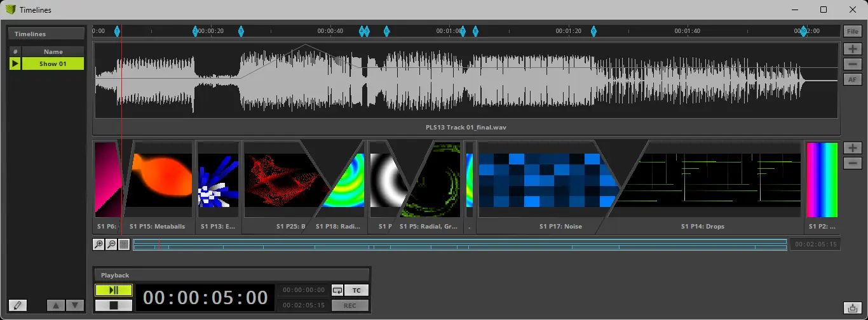Screen dimensions: 868x320
Task: Click the zoom in magnifier icon
Action: tap(98, 244)
